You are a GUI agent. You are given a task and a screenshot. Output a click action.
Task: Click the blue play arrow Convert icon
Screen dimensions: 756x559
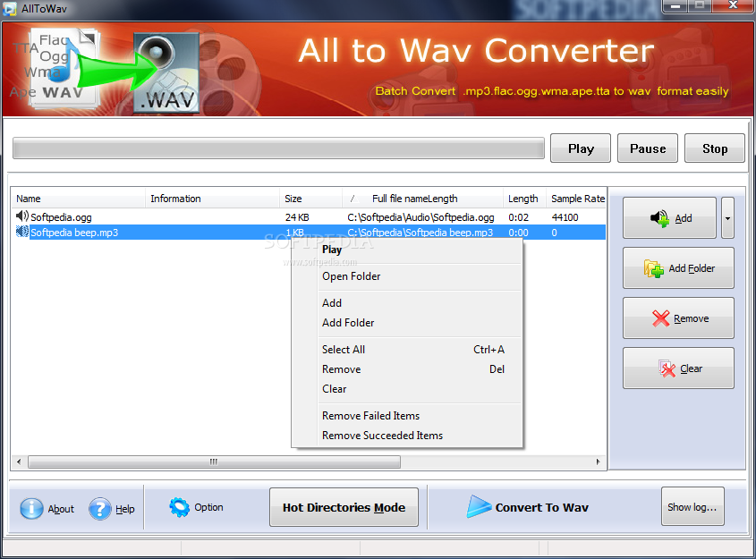pyautogui.click(x=479, y=506)
